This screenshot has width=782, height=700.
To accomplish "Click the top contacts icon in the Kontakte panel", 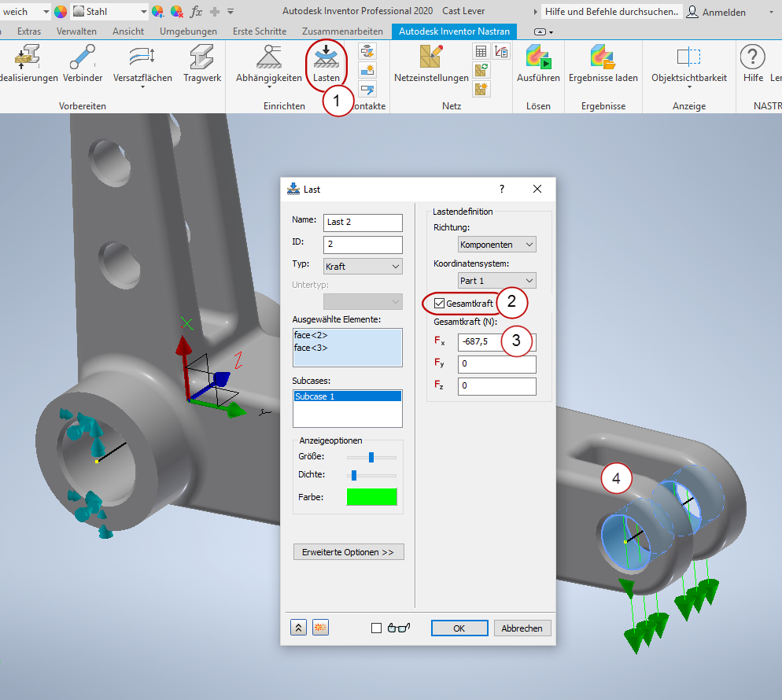I will 367,51.
